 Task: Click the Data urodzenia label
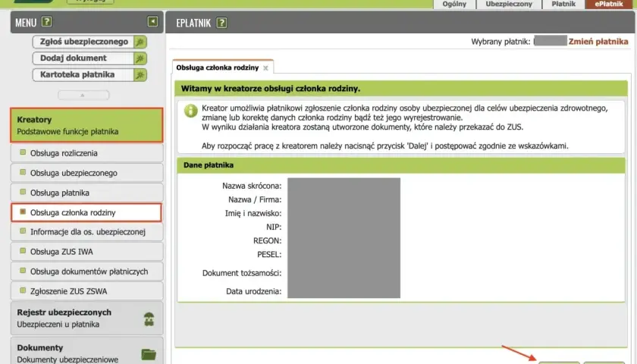(254, 292)
